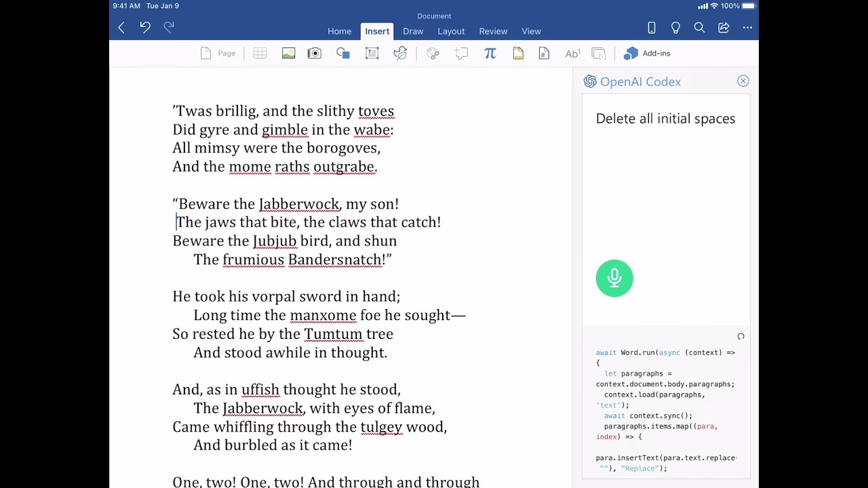Click the line 'All mimsy were the borogoves,'
Image resolution: width=868 pixels, height=488 pixels.
[x=277, y=148]
